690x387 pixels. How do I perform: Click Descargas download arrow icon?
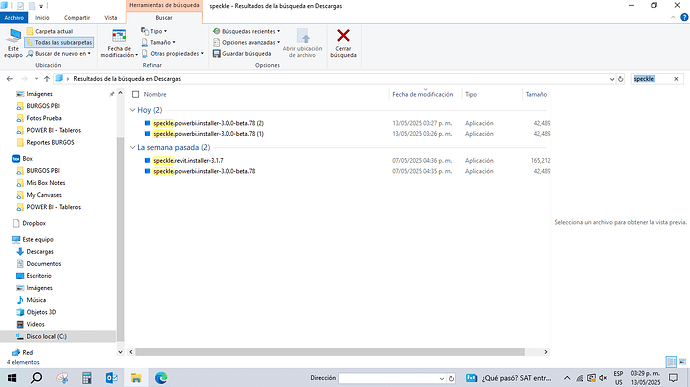tap(20, 251)
